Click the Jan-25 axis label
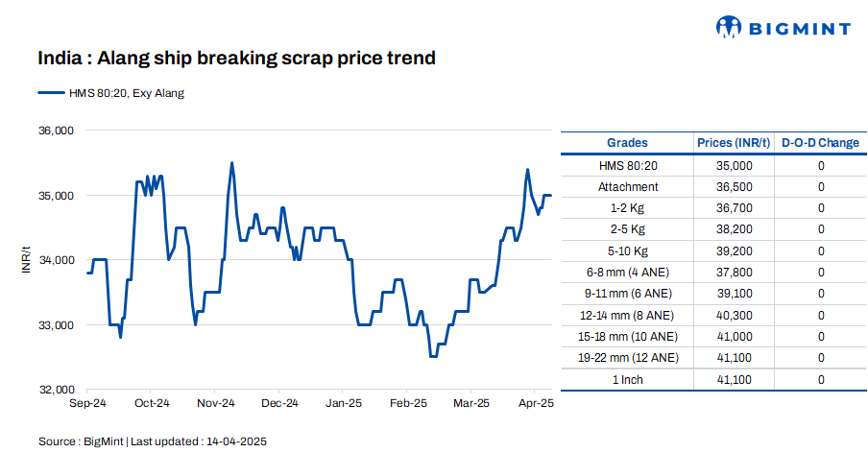This screenshot has width=868, height=452. [344, 404]
